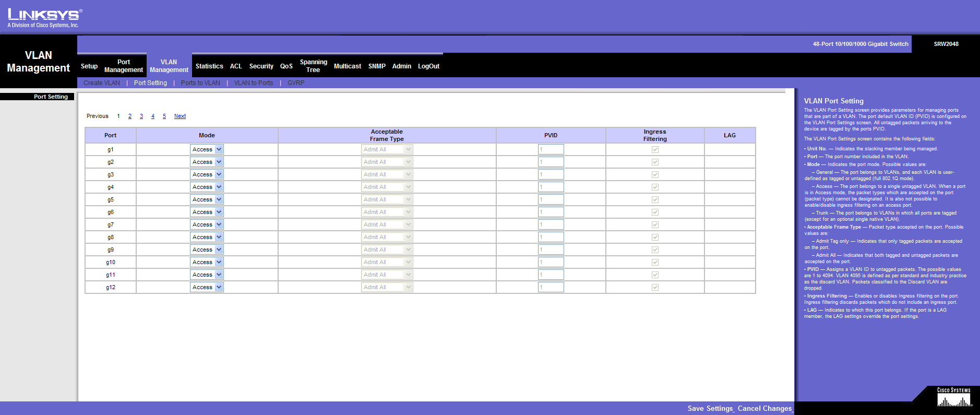Jump to page 3 of ports
The image size is (980, 415).
(x=141, y=116)
